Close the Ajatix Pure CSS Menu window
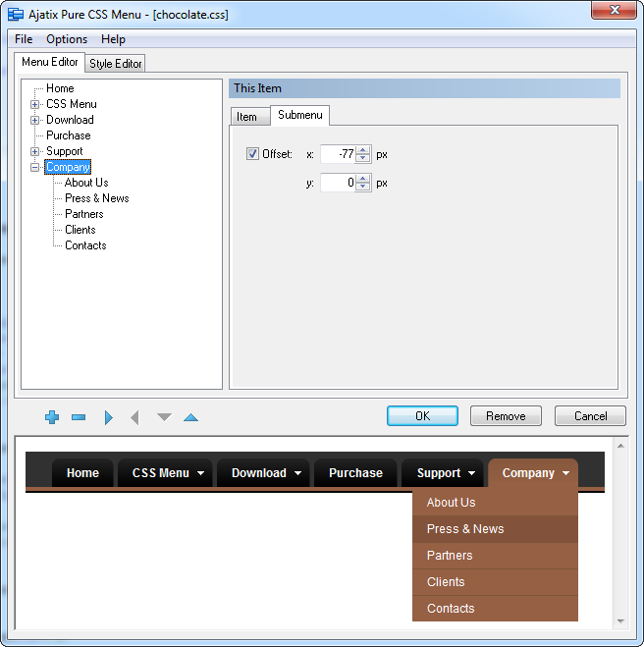 coord(614,10)
